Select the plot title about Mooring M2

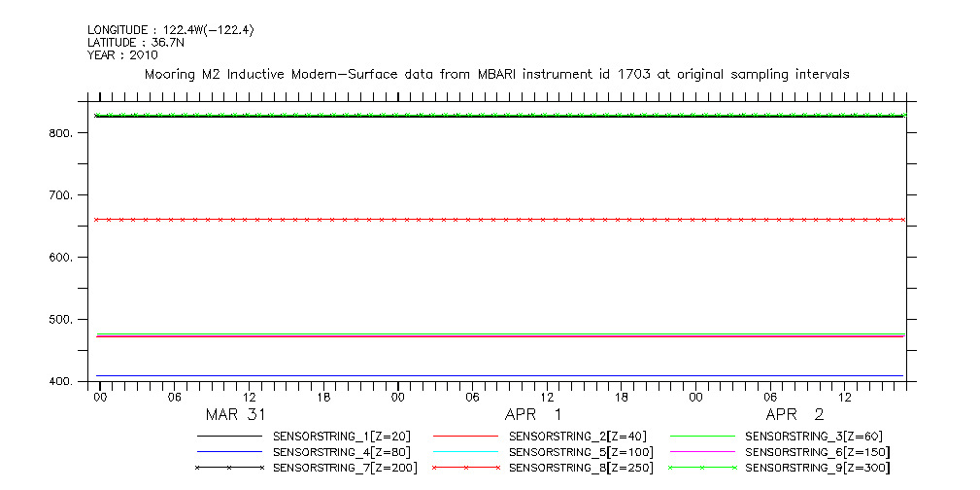496,74
